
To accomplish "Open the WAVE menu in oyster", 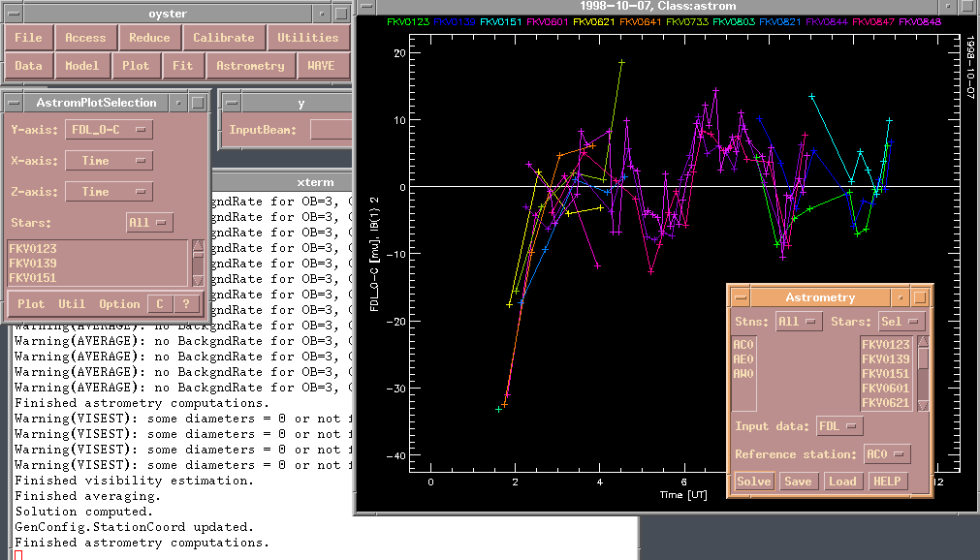I will [x=321, y=66].
